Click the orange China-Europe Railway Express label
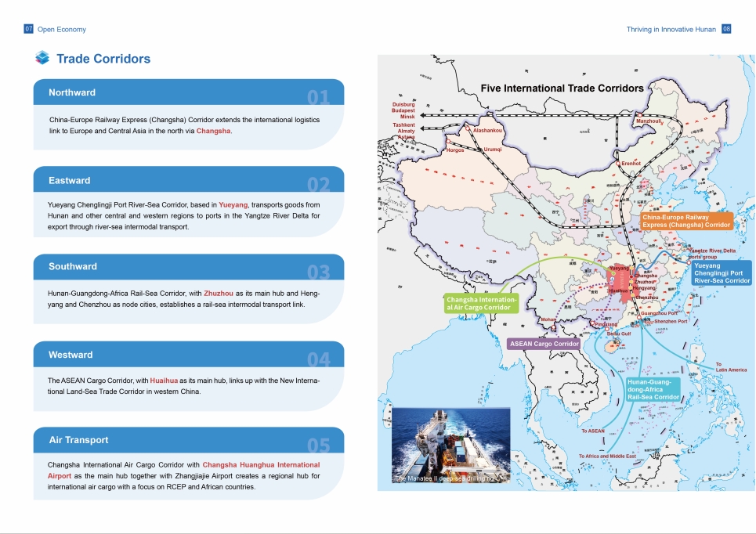This screenshot has width=756, height=534. click(686, 221)
